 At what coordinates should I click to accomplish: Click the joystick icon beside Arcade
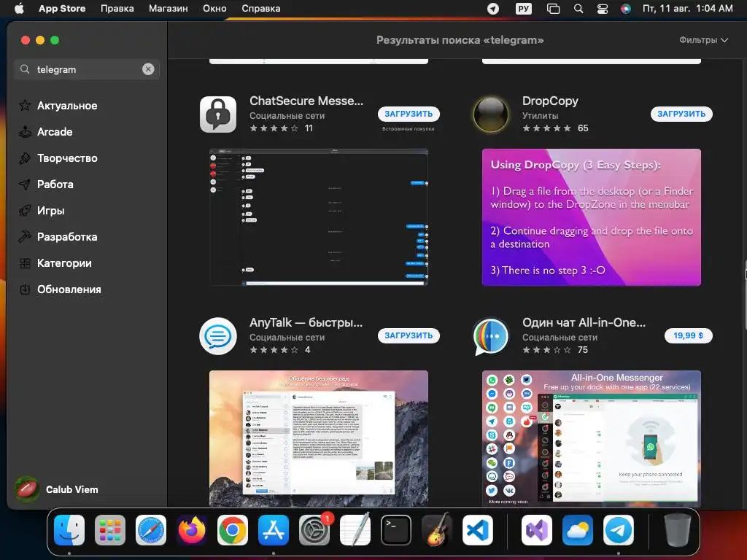click(x=25, y=131)
